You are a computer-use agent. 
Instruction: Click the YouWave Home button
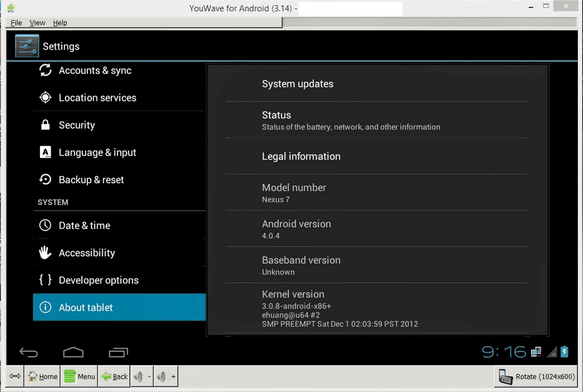43,377
